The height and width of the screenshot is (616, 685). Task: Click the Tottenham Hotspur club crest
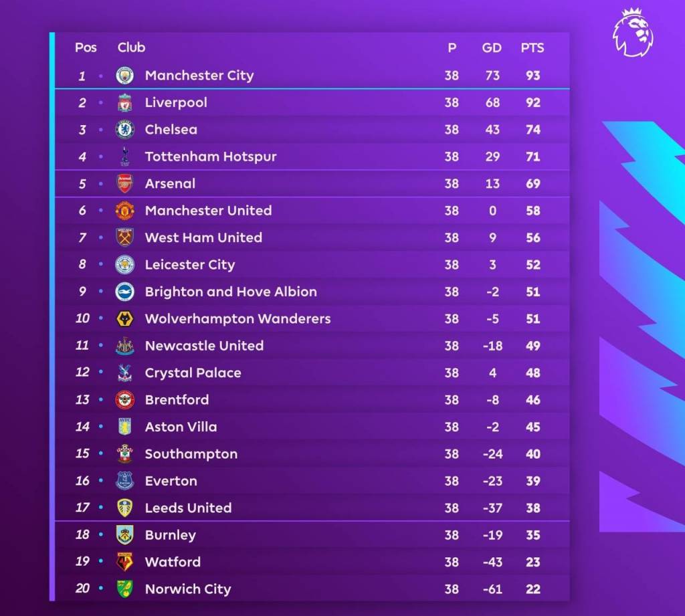(125, 157)
